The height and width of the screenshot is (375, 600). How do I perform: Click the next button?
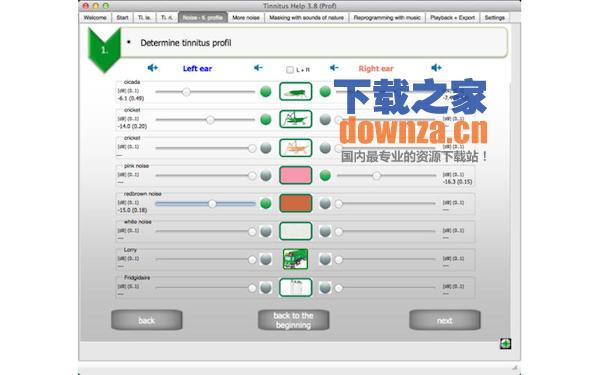pos(445,320)
